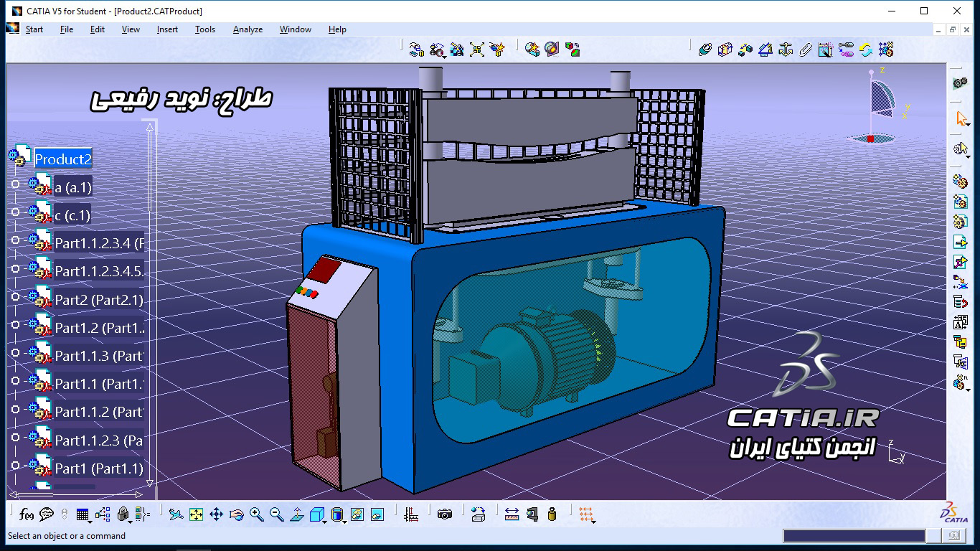This screenshot has height=551, width=980.
Task: Toggle the Hide/Show visibility icon
Action: 357,514
